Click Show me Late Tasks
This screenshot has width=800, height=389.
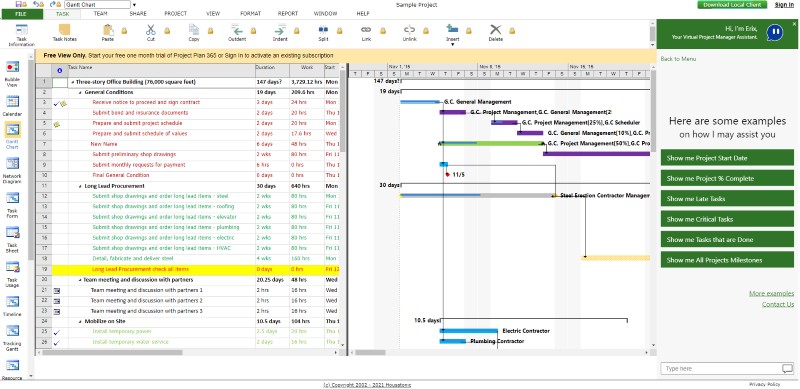(727, 199)
